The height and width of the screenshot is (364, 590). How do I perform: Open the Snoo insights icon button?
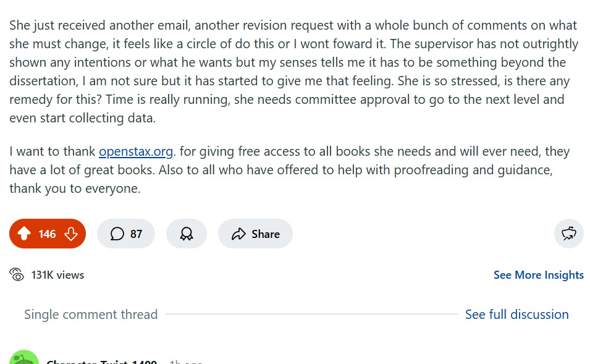pyautogui.click(x=568, y=234)
